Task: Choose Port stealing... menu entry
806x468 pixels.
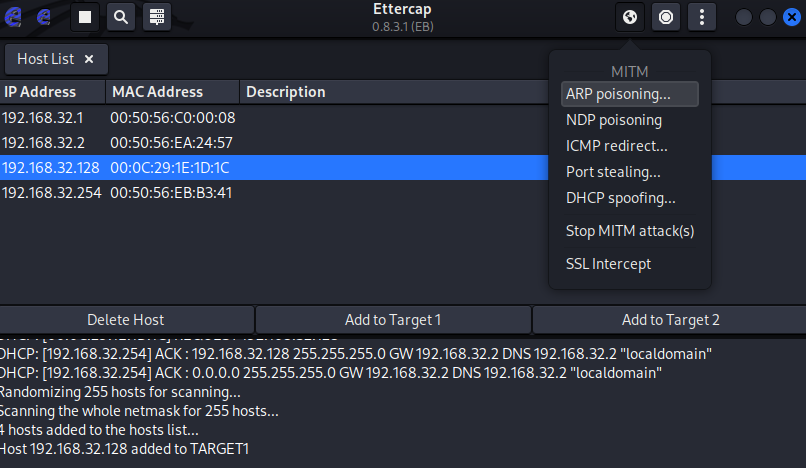Action: tap(630, 172)
